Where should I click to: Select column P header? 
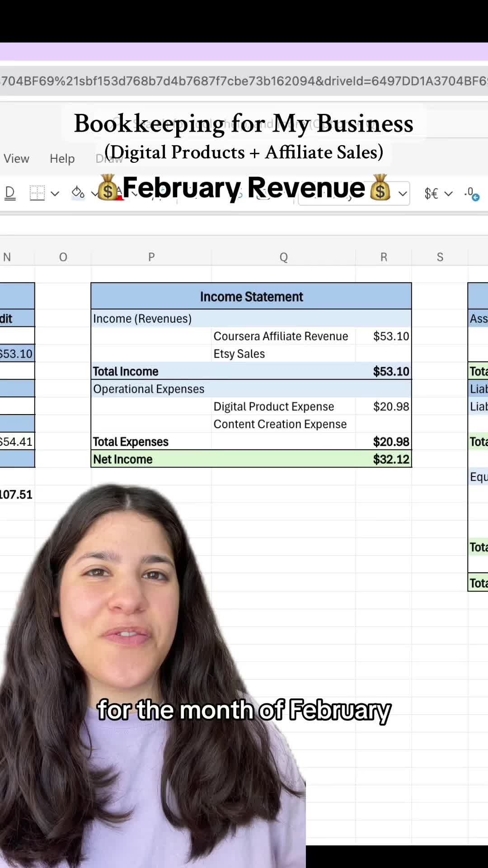click(x=151, y=257)
